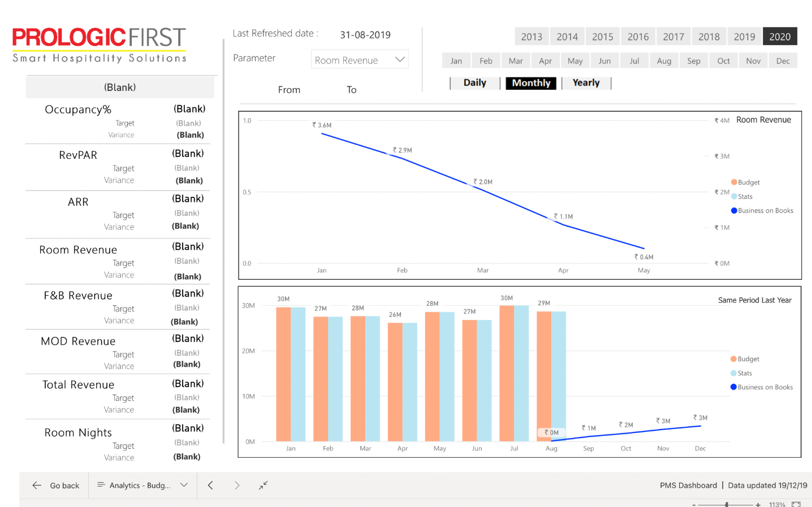Filter by the Dec month button
The height and width of the screenshot is (507, 812).
tap(783, 61)
